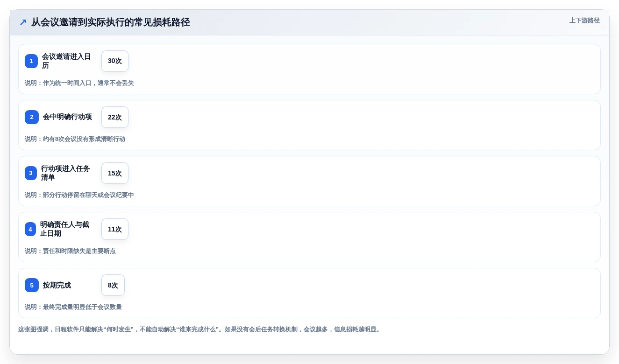Select step label 行动项进入任务清单
The height and width of the screenshot is (364, 619).
click(x=65, y=173)
